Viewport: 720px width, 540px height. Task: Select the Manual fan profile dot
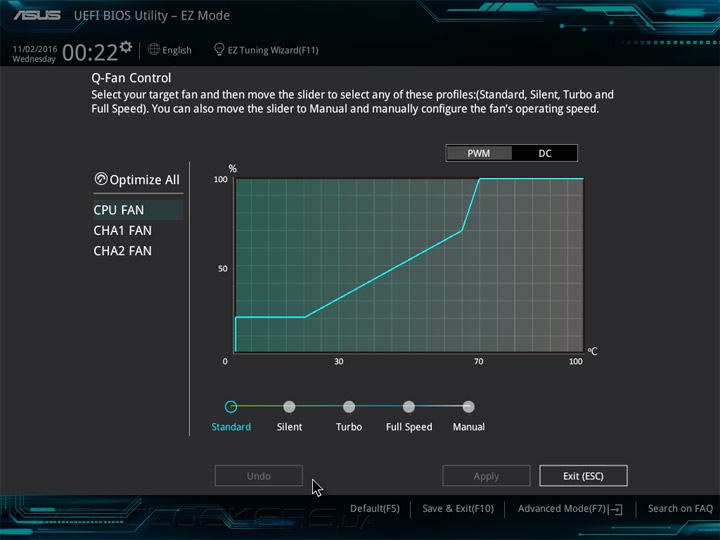pos(468,406)
